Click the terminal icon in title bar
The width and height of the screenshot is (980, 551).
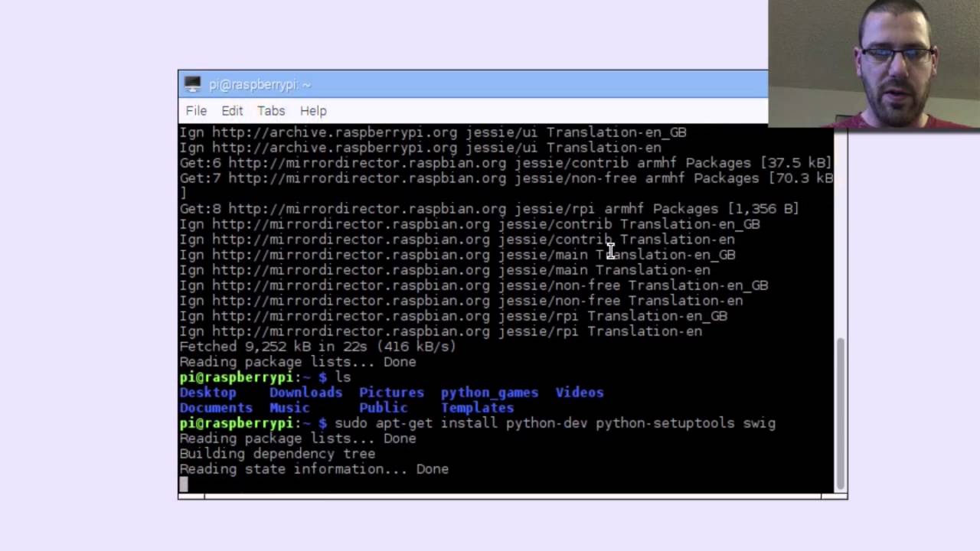pos(192,84)
